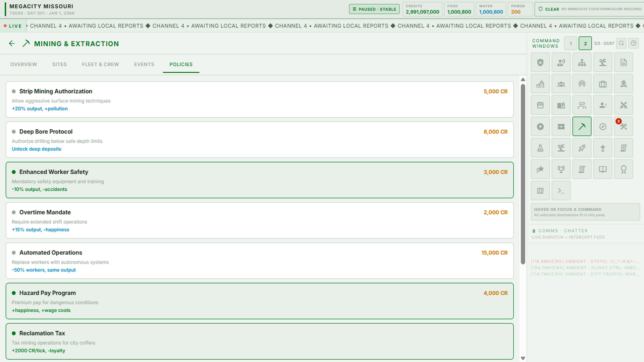Screen dimensions: 644x362
Task: Enable the Automated Operations policy
Action: pyautogui.click(x=260, y=261)
